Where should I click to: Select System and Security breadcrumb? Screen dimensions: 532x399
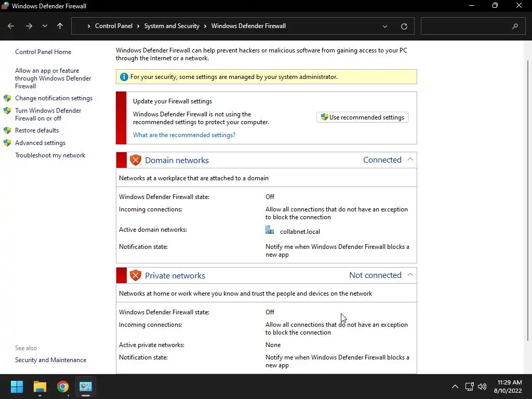(x=171, y=26)
